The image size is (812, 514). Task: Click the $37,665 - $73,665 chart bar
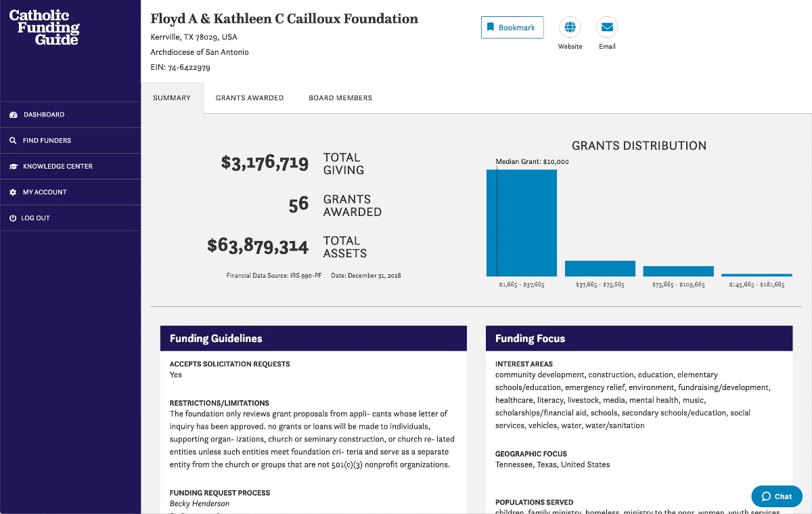coord(600,268)
